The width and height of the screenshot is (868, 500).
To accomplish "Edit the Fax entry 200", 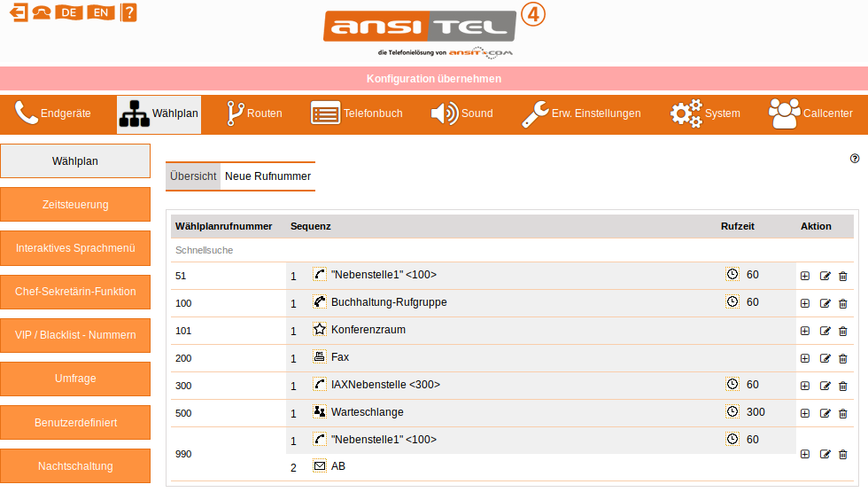I will tap(825, 358).
